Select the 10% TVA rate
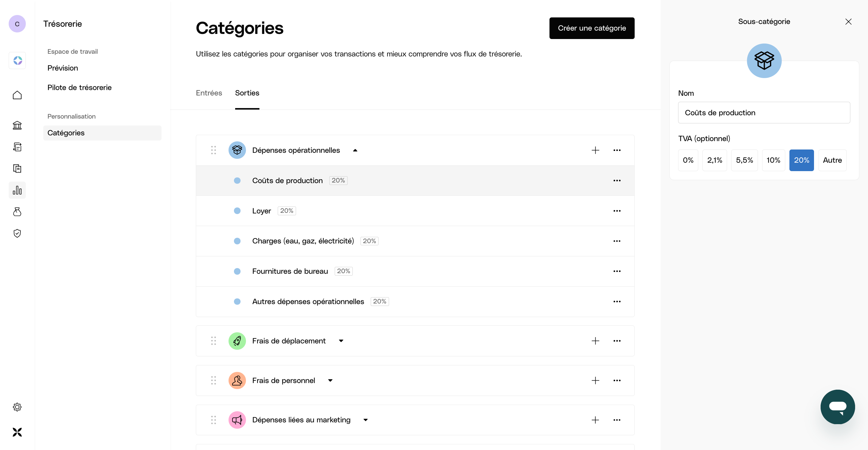This screenshot has width=868, height=450. coord(773,160)
